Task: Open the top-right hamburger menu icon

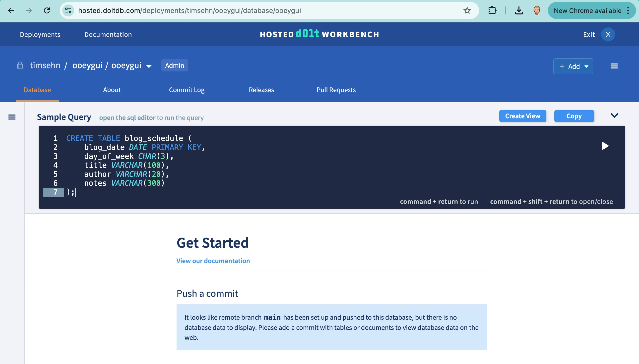Action: pos(614,66)
